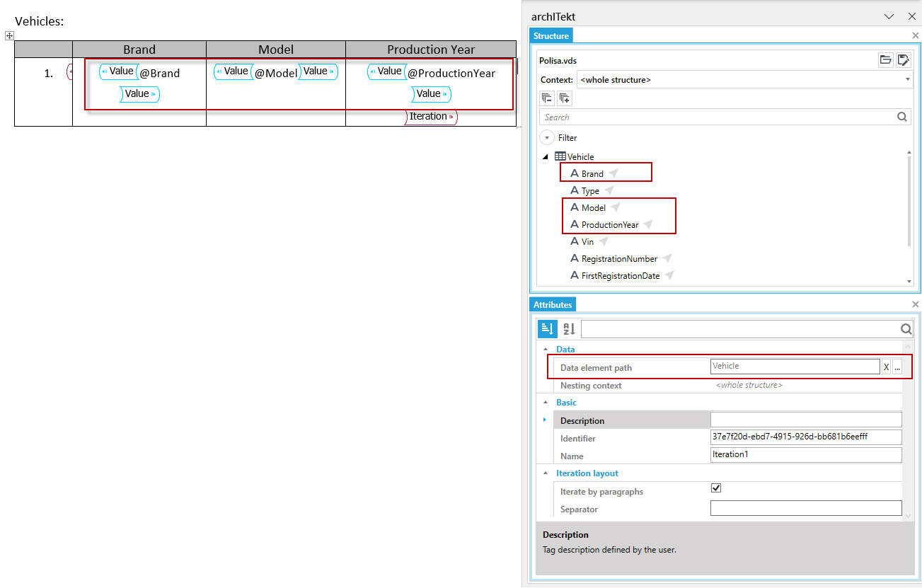This screenshot has height=588, width=922.
Task: Click the insert arrow icon next to ProductionYear
Action: tap(647, 224)
